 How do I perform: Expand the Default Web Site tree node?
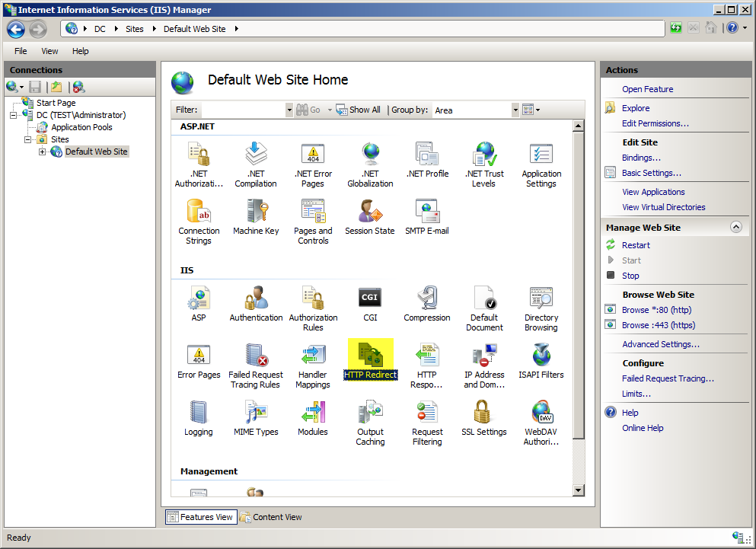point(43,152)
